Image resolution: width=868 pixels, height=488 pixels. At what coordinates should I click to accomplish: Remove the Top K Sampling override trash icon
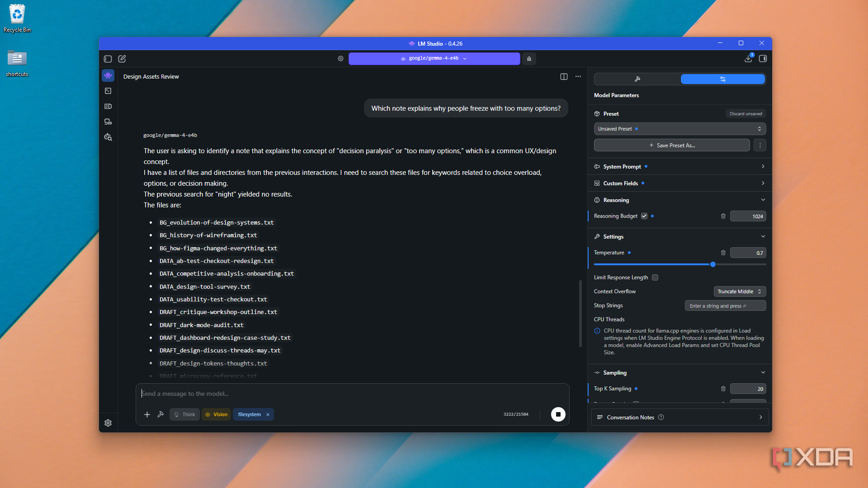[x=723, y=389]
